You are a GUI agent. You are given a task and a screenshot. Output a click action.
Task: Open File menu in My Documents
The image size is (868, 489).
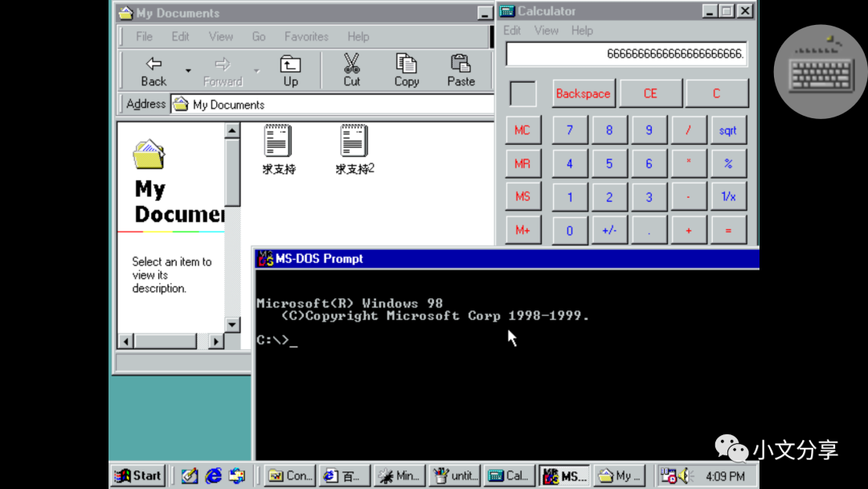coord(144,36)
